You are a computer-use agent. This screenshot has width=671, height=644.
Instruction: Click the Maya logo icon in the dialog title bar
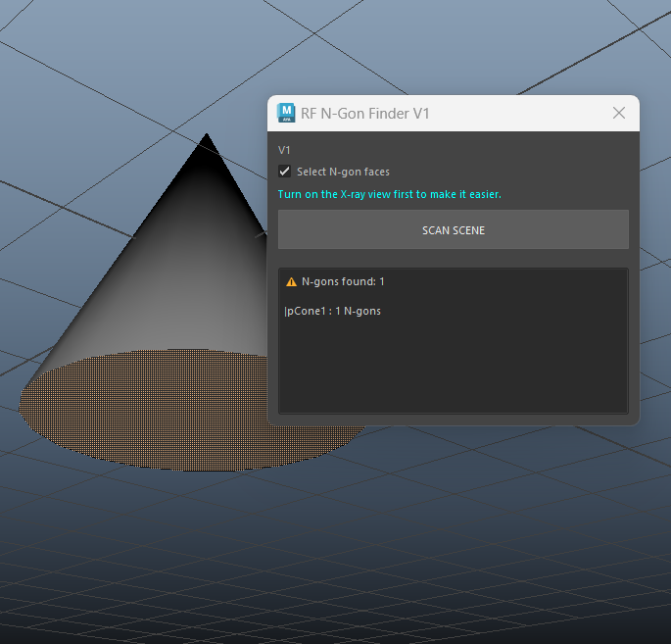point(287,113)
